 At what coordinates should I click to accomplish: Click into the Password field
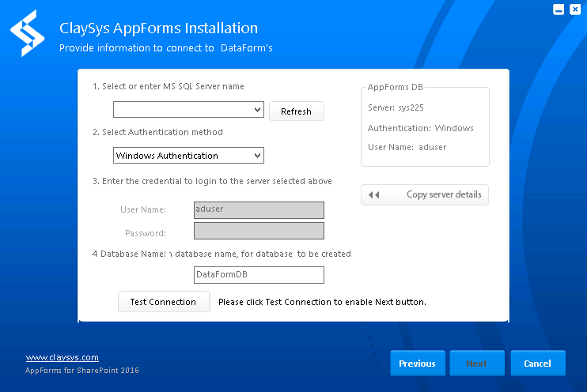(259, 231)
